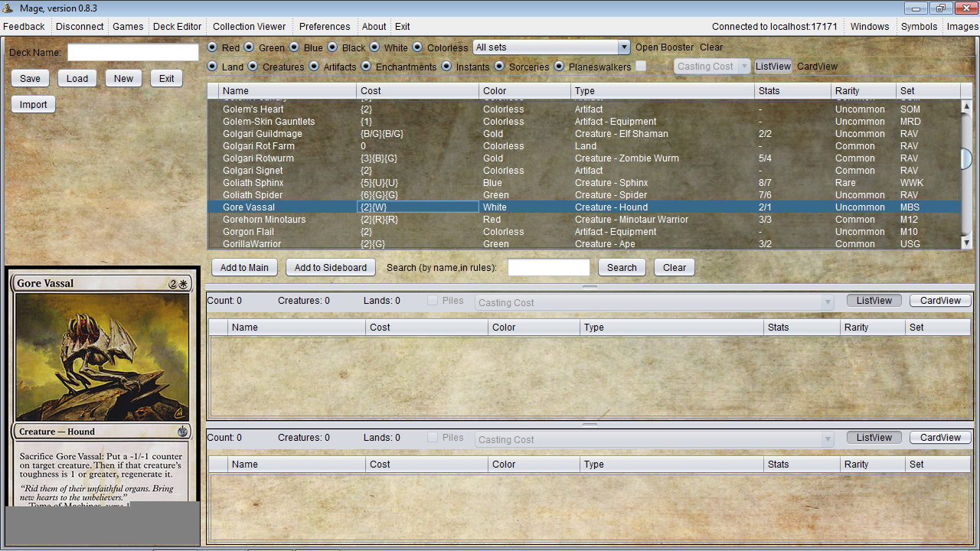Open the Windows menu

870,26
